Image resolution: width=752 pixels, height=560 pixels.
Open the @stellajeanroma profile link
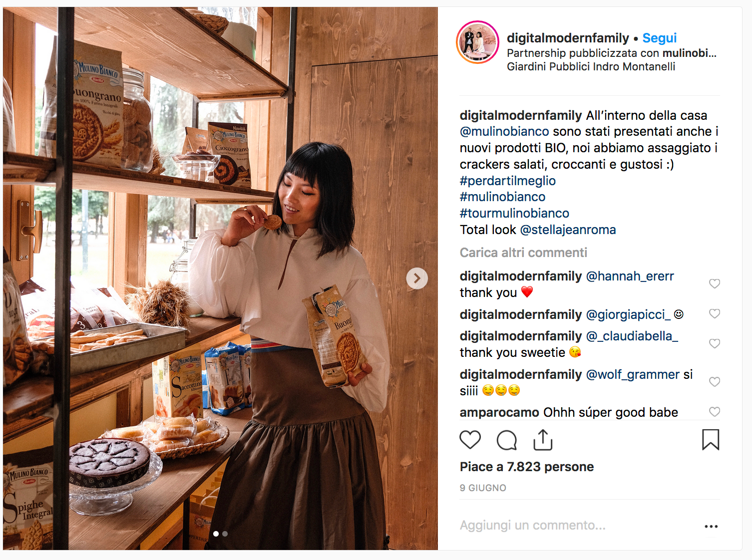[568, 230]
